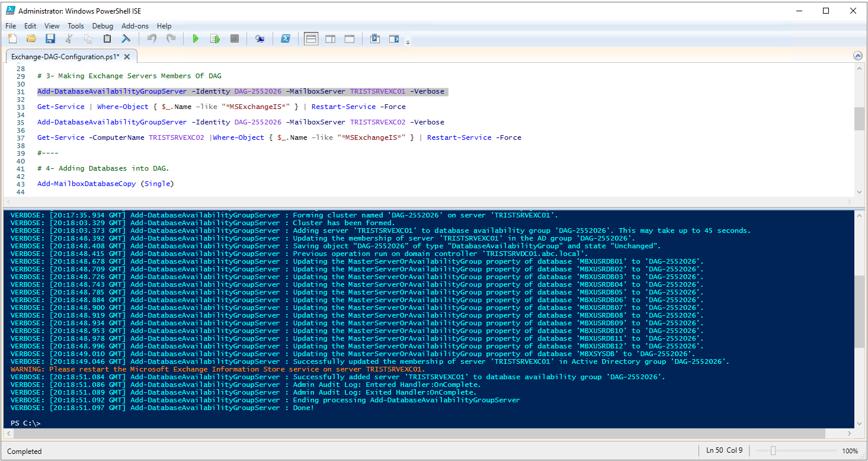This screenshot has width=868, height=461.
Task: Click the 'Forming cluster named' console line
Action: 284,215
